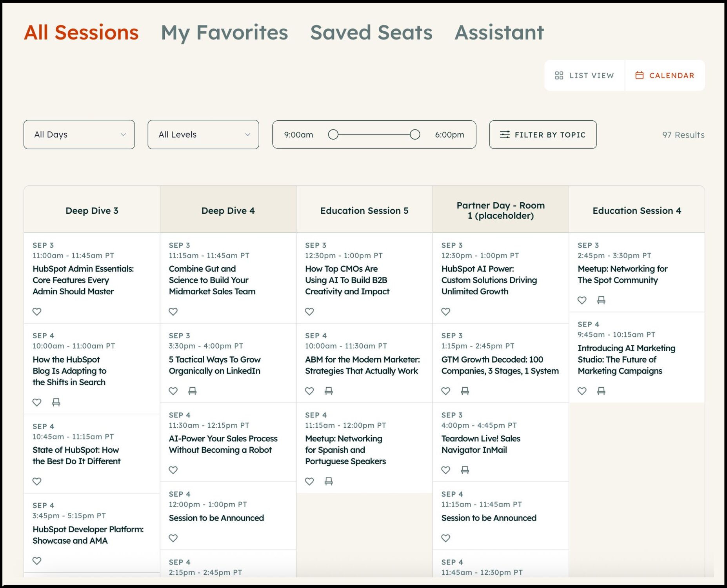Viewport: 727px width, 588px height.
Task: Save seat for Spanish and Portuguese Speakers meetup
Action: pos(329,481)
